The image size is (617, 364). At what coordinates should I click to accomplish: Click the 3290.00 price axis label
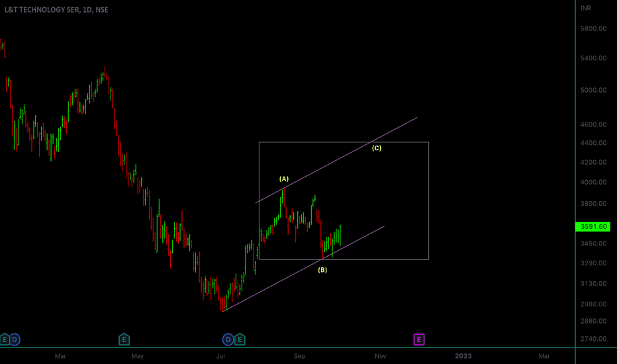tap(593, 263)
